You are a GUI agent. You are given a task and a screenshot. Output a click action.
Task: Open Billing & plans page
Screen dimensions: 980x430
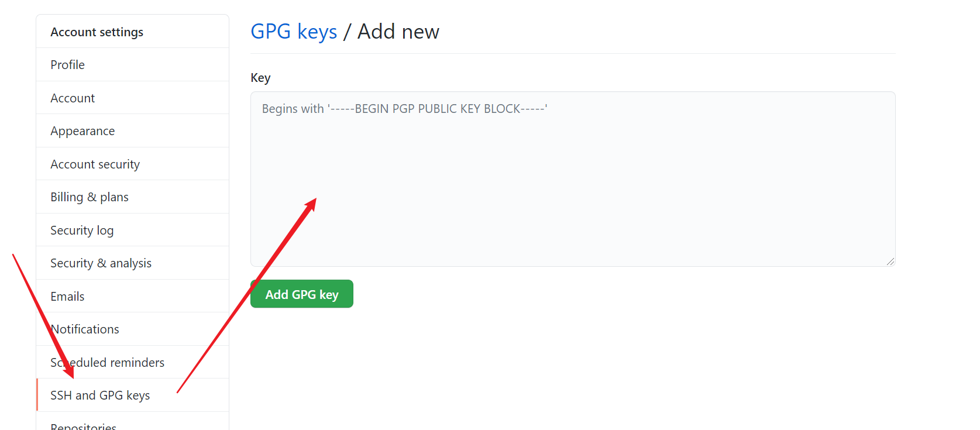(132, 197)
